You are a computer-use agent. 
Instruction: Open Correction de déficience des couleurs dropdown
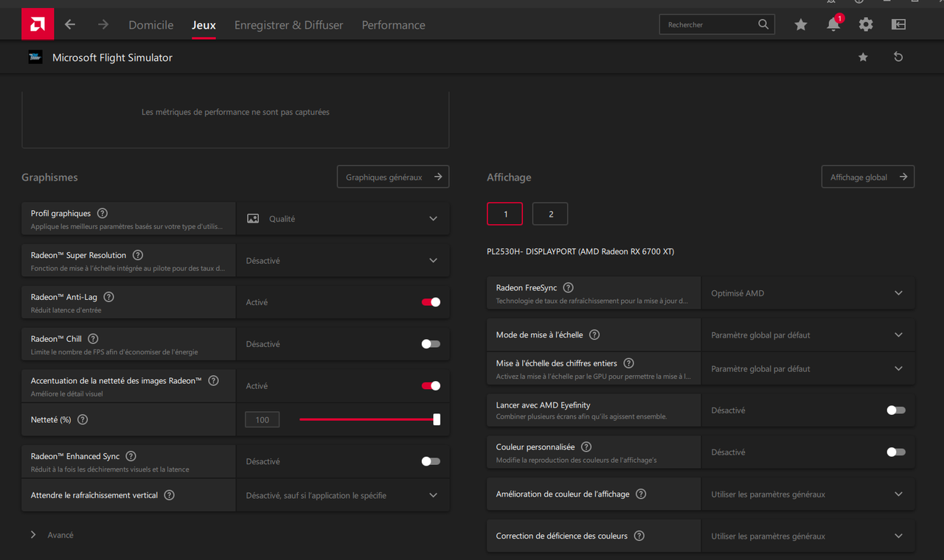(808, 536)
